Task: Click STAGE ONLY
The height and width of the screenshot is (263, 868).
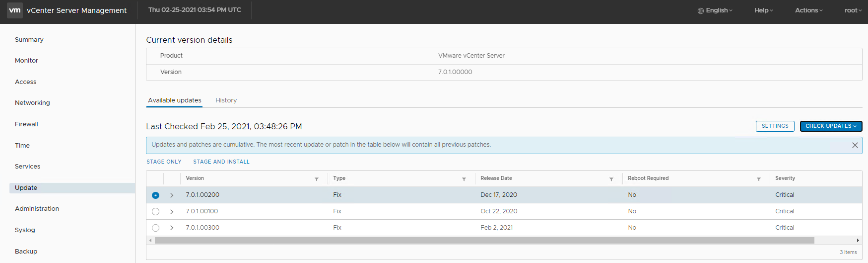Action: pyautogui.click(x=164, y=162)
